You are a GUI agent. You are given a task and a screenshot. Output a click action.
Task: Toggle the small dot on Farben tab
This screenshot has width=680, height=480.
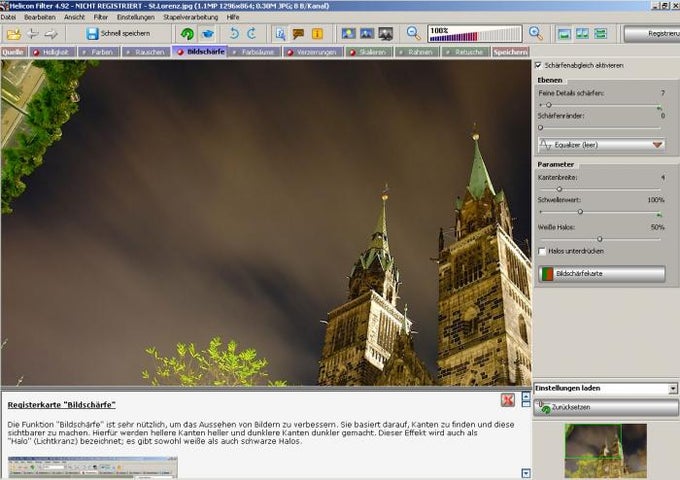click(x=84, y=52)
